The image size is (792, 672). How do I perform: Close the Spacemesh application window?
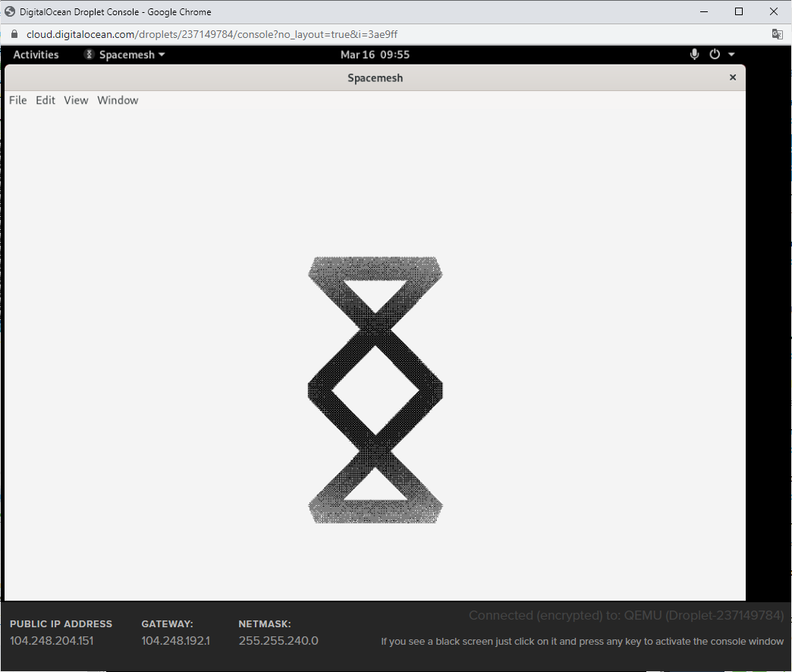tap(733, 77)
